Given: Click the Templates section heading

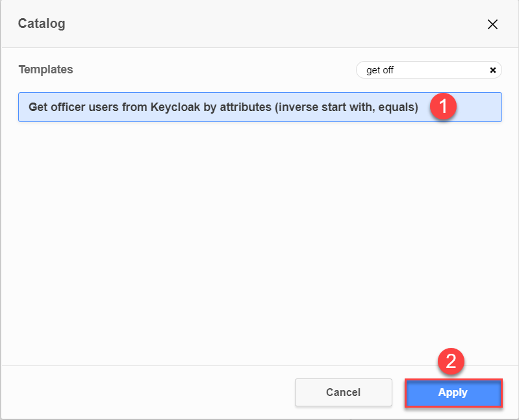Looking at the screenshot, I should click(45, 69).
